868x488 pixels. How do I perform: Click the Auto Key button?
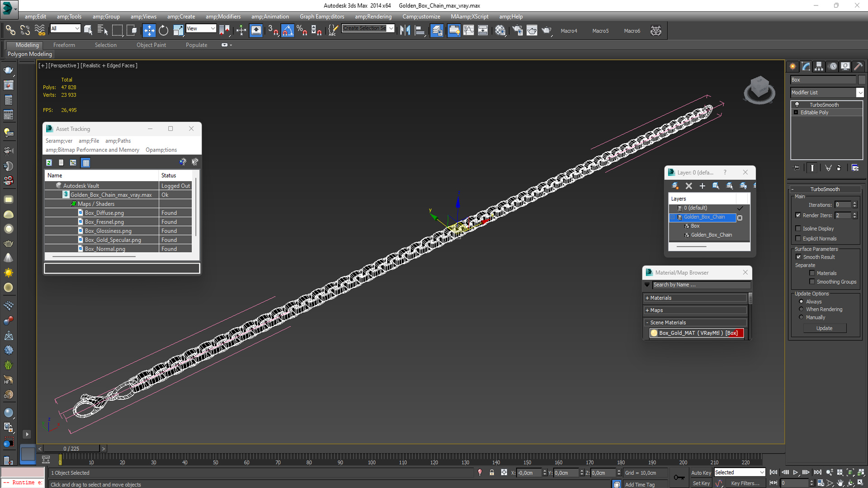pos(700,473)
